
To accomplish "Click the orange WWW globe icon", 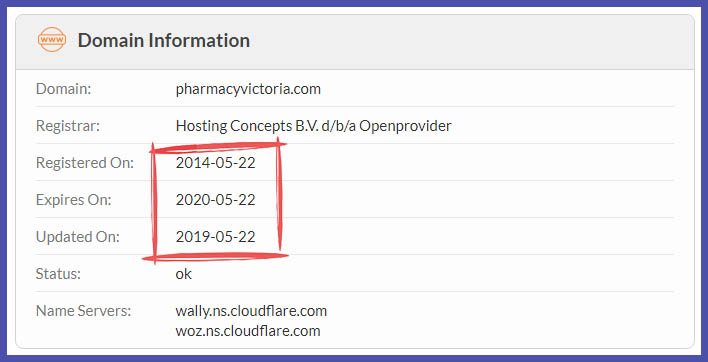I will point(52,40).
